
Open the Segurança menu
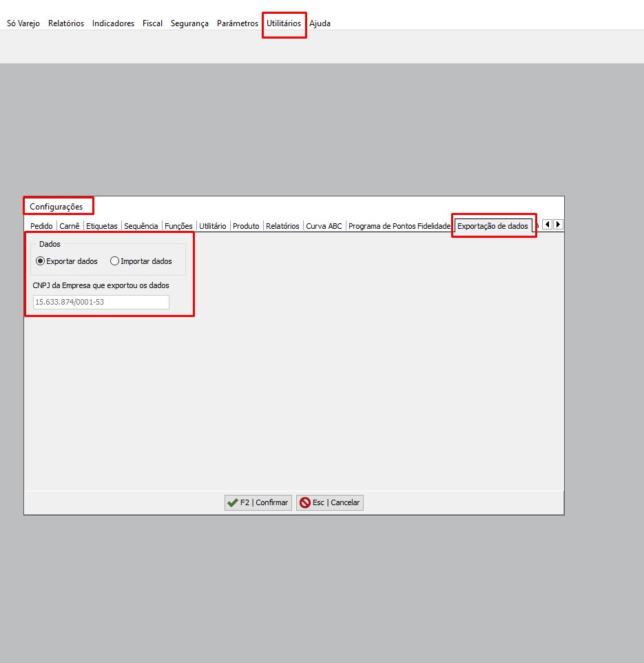(x=189, y=23)
